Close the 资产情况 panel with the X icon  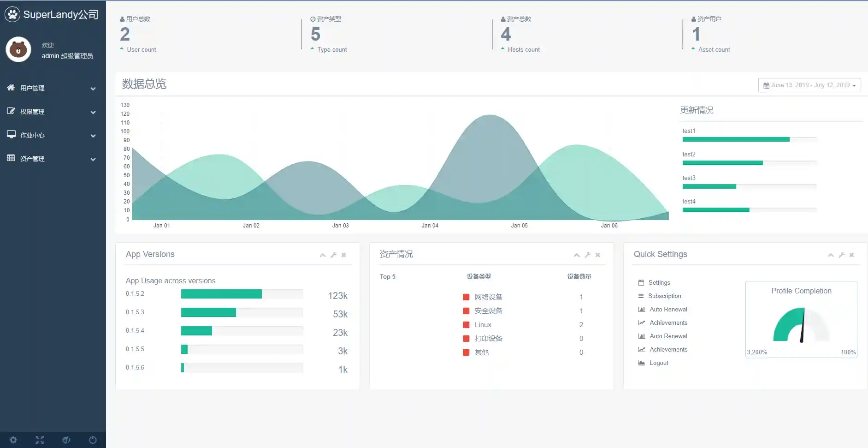click(x=598, y=255)
